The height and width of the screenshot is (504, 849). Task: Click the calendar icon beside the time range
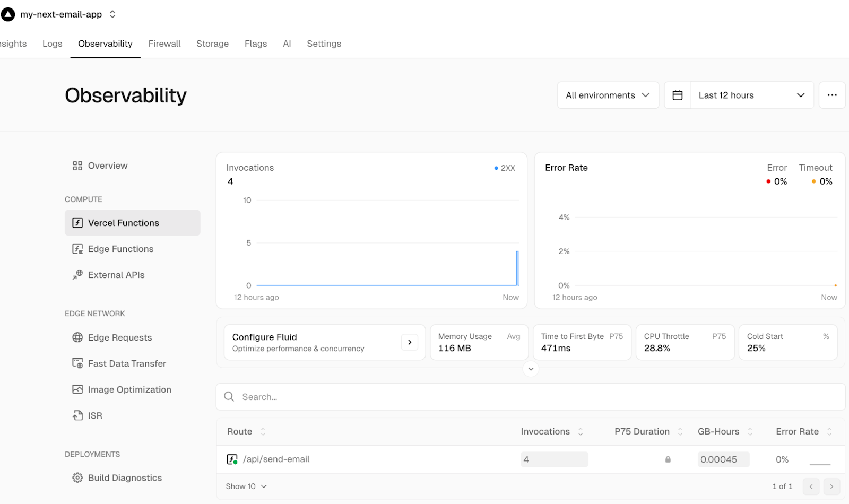click(678, 95)
